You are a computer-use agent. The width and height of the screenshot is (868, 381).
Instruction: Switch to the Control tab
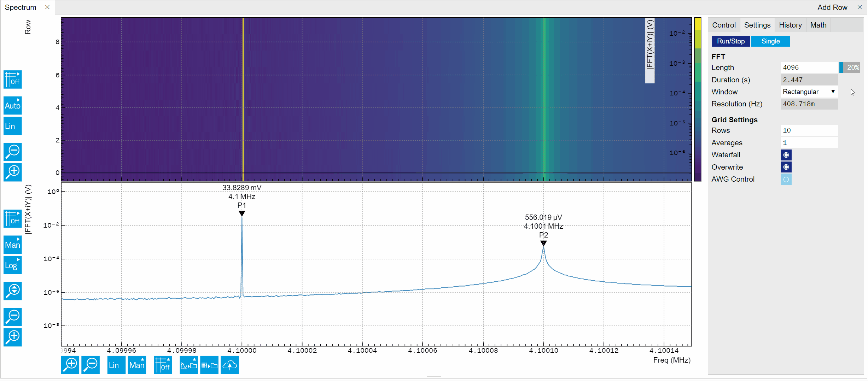click(x=724, y=25)
